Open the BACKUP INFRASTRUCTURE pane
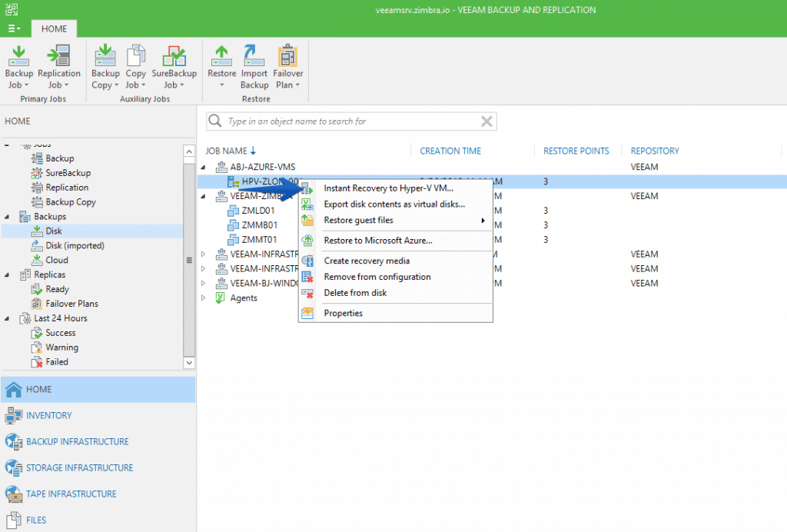 (98, 441)
